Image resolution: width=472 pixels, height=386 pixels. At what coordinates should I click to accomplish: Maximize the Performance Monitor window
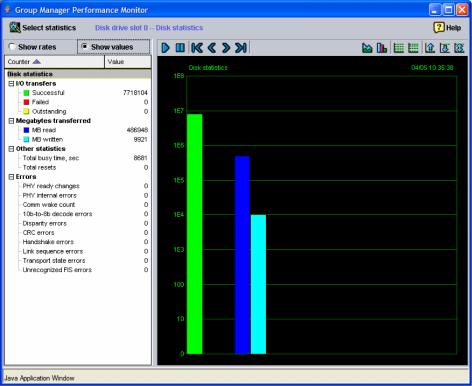point(449,10)
